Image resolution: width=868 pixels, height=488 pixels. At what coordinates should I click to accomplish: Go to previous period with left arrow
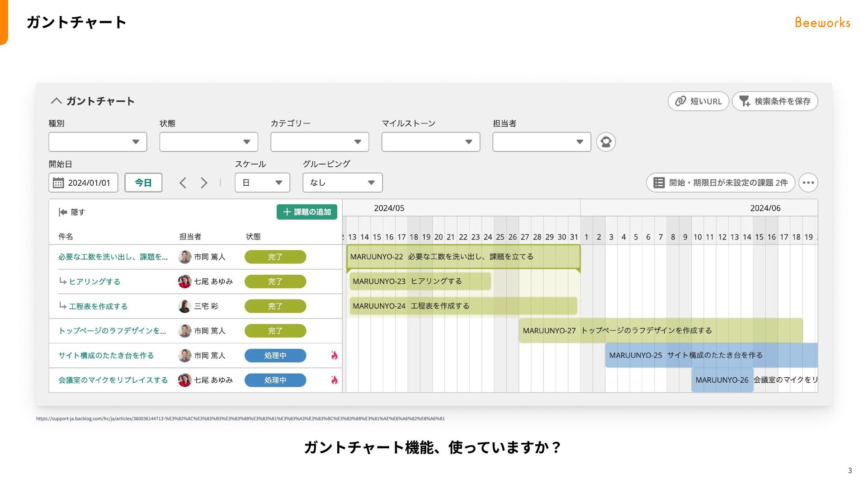point(183,183)
